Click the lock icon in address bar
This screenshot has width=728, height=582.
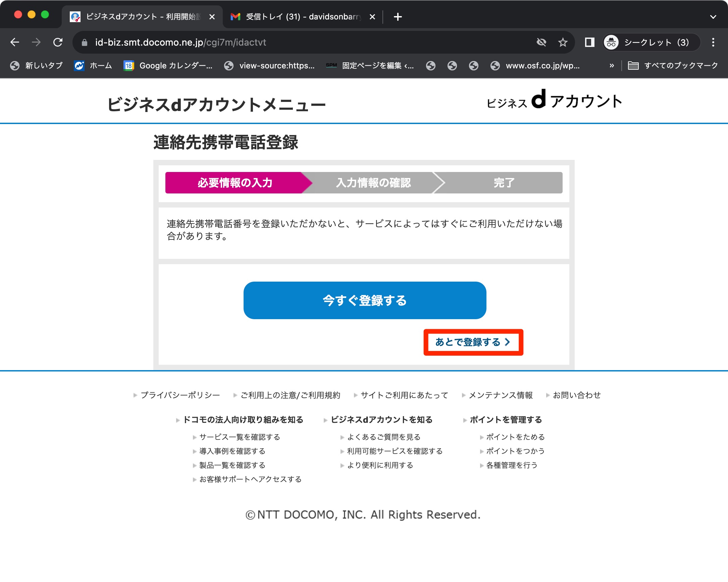(x=85, y=43)
